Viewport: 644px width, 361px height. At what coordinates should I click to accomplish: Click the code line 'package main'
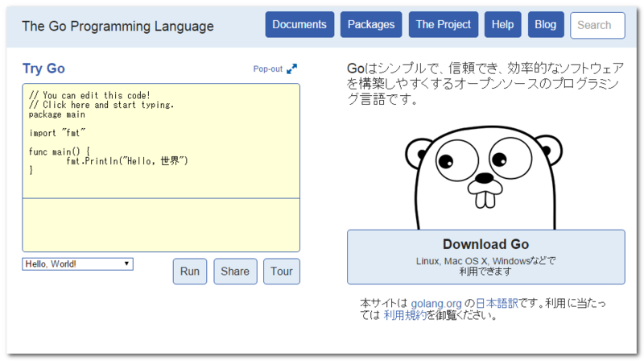[57, 114]
